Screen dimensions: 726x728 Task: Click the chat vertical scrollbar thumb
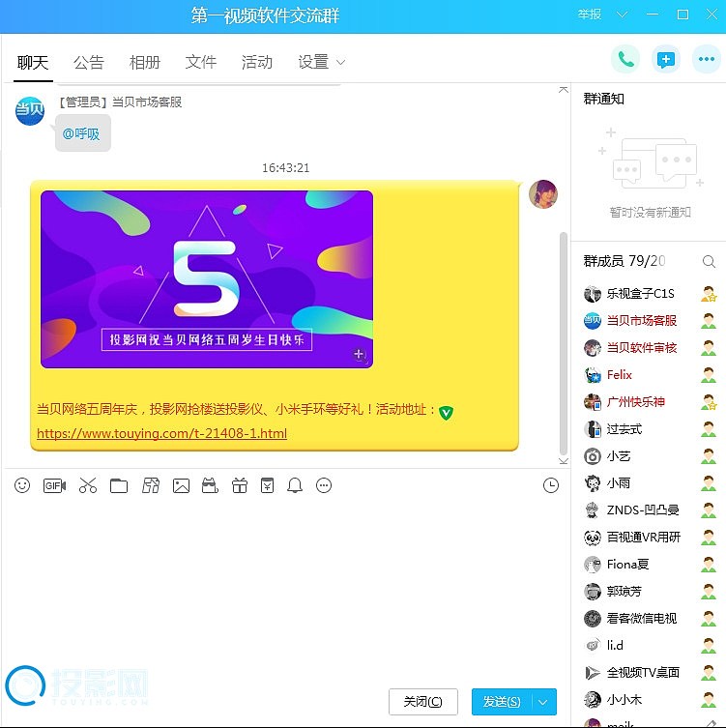click(x=564, y=343)
